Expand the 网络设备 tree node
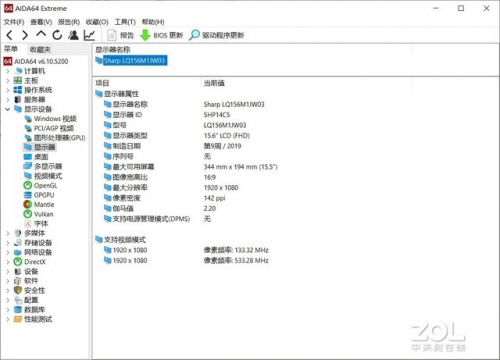This screenshot has height=360, width=500. click(x=8, y=252)
